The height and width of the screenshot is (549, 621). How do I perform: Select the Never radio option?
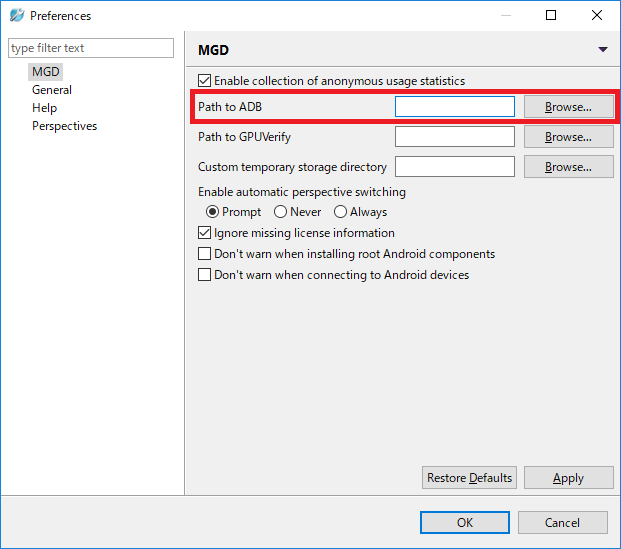tap(280, 212)
